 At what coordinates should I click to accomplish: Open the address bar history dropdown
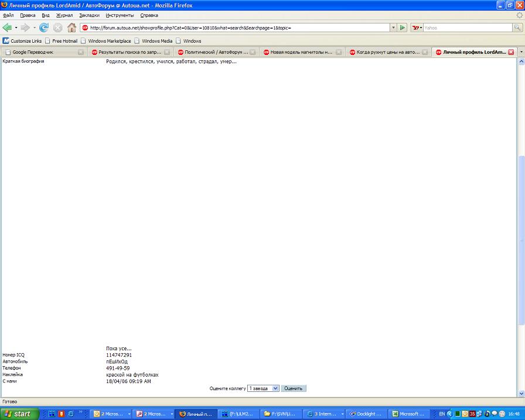pos(393,28)
